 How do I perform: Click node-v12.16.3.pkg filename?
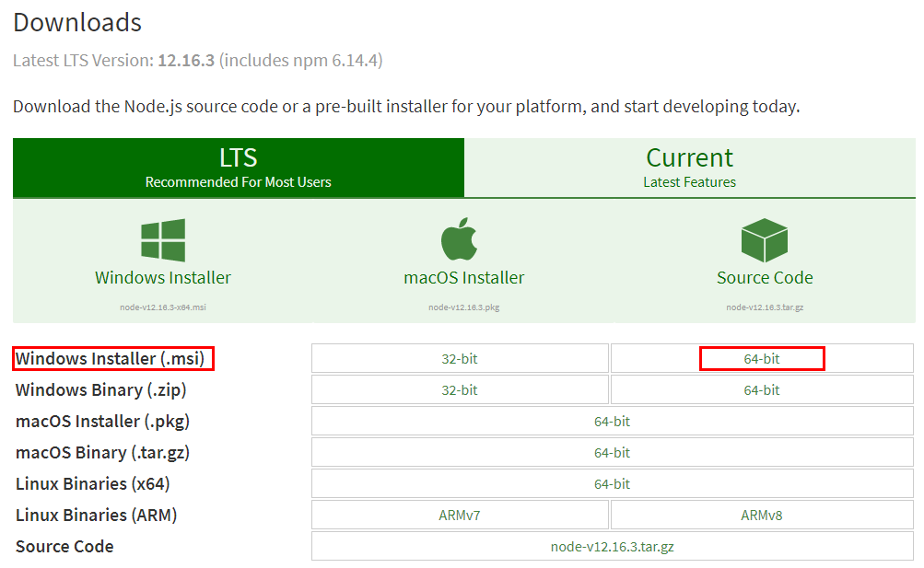463,307
